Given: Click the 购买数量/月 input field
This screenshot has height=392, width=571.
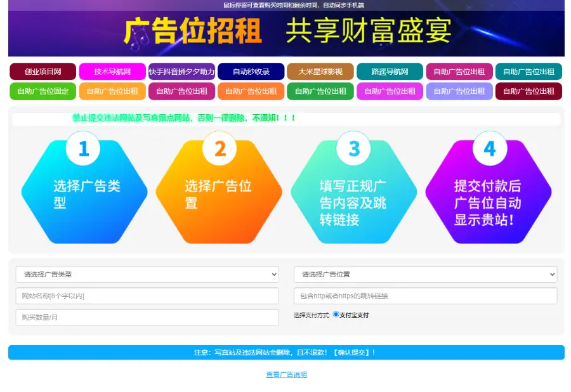Looking at the screenshot, I should click(x=147, y=317).
